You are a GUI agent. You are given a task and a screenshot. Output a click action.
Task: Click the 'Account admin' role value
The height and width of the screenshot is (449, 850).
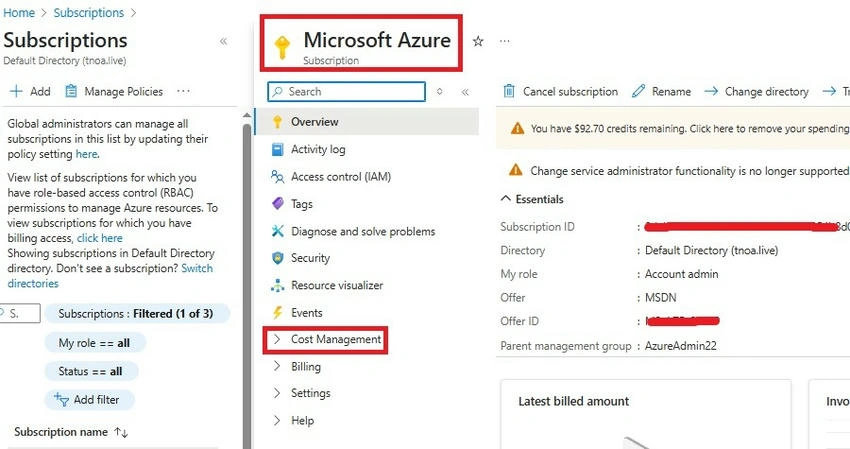(681, 274)
